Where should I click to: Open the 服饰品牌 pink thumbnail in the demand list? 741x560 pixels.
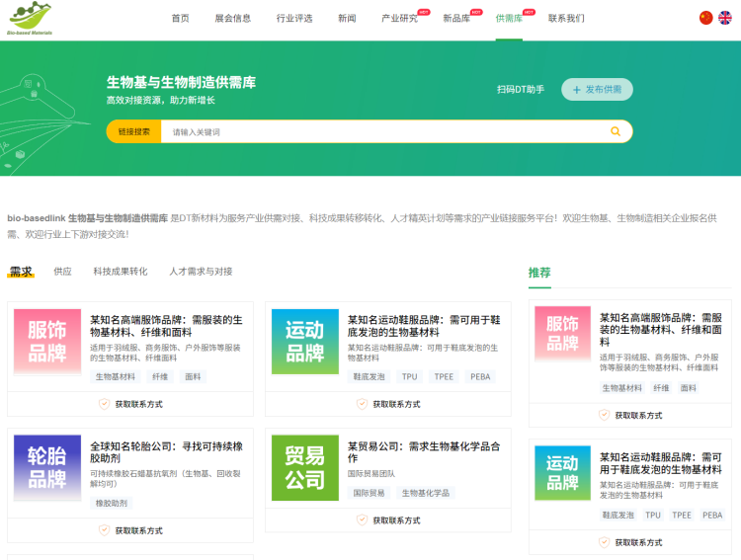click(x=47, y=342)
